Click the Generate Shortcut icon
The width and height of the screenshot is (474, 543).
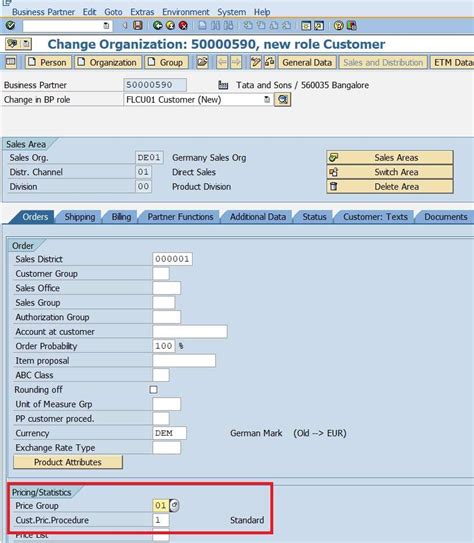tap(319, 26)
